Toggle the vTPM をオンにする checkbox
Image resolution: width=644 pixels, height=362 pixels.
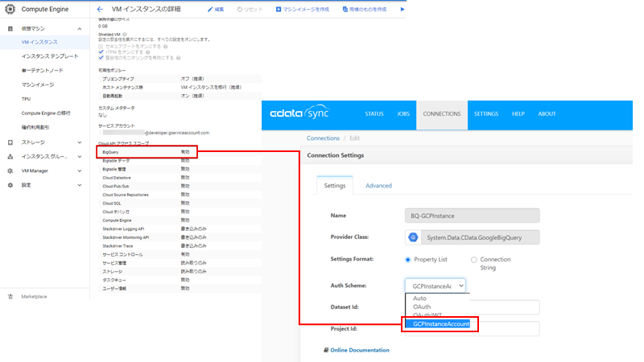(101, 51)
